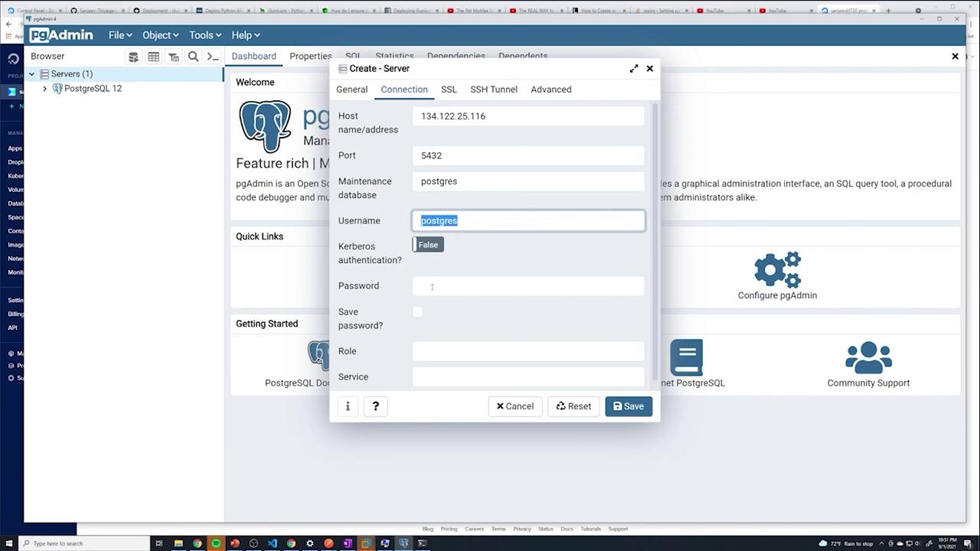Viewport: 980px width, 551px height.
Task: Toggle Kerberos authentication switch
Action: 428,245
